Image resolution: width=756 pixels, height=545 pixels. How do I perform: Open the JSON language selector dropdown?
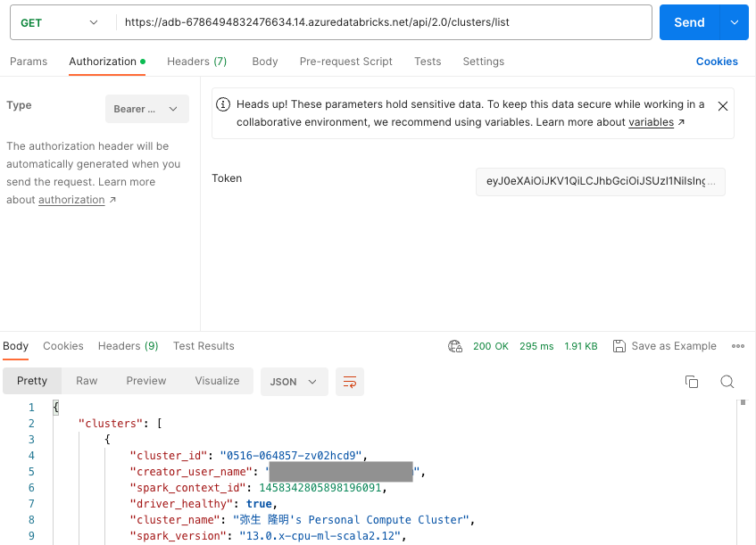[x=294, y=381]
